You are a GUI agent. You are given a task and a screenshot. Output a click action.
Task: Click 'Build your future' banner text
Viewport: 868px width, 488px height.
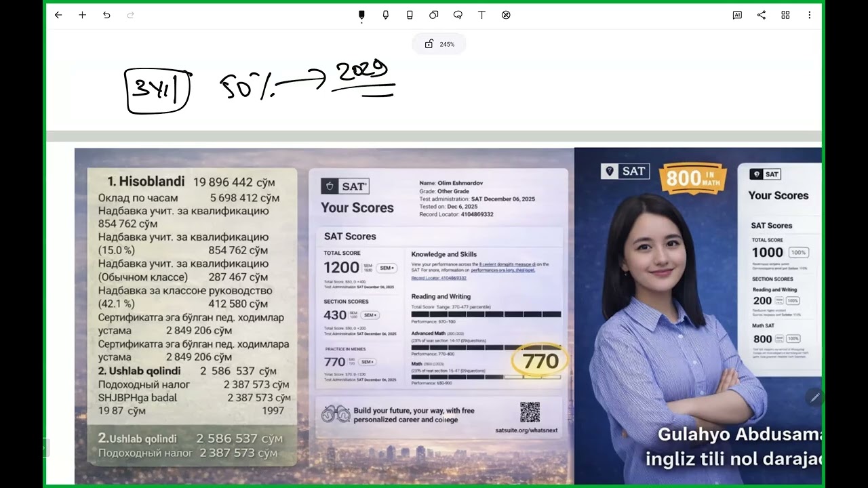[414, 415]
